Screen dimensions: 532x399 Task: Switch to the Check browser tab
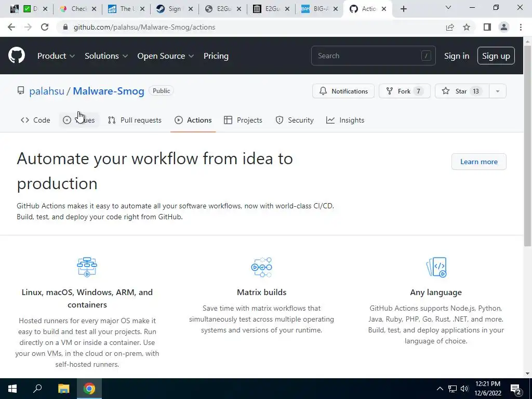tap(78, 9)
